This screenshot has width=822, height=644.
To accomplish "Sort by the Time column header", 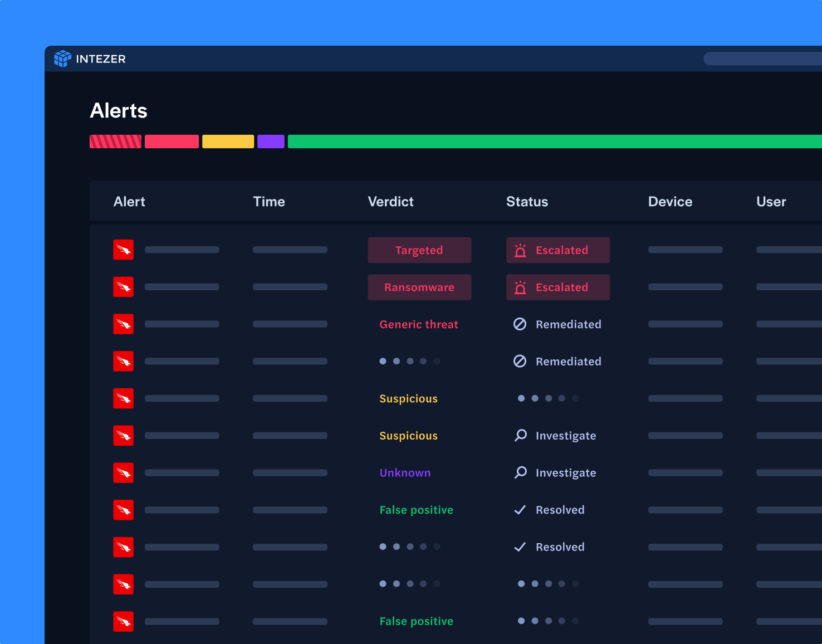I will 269,202.
